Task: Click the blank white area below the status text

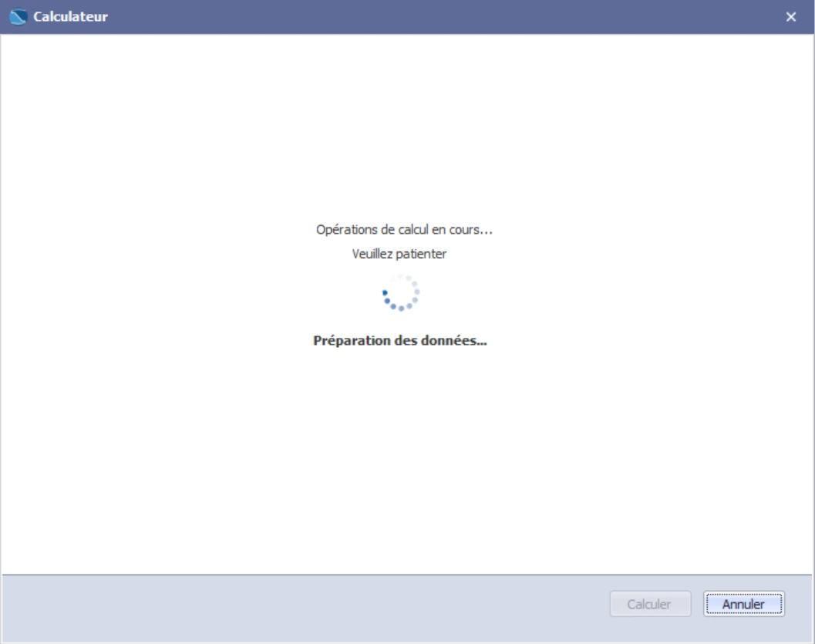Action: pyautogui.click(x=406, y=457)
